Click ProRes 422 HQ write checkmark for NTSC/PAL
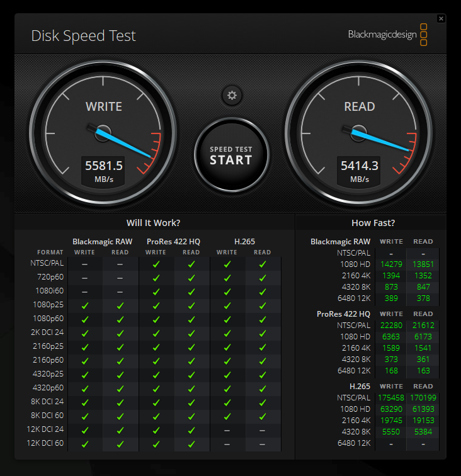The height and width of the screenshot is (476, 461). (x=156, y=264)
